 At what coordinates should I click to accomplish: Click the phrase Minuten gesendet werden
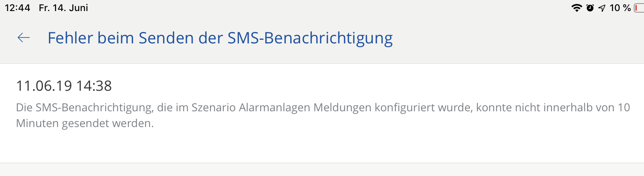click(x=84, y=124)
